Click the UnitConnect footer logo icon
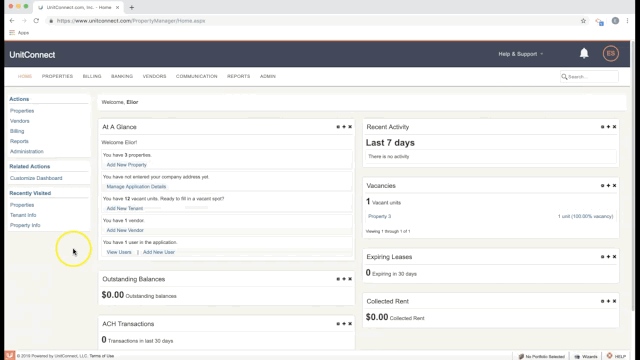Image resolution: width=640 pixels, height=360 pixels. 9,356
